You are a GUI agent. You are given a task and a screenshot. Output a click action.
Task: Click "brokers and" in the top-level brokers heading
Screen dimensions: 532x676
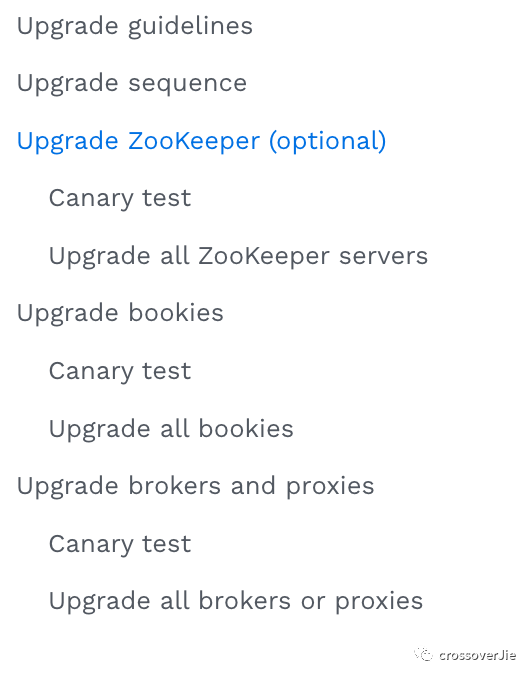coord(202,486)
